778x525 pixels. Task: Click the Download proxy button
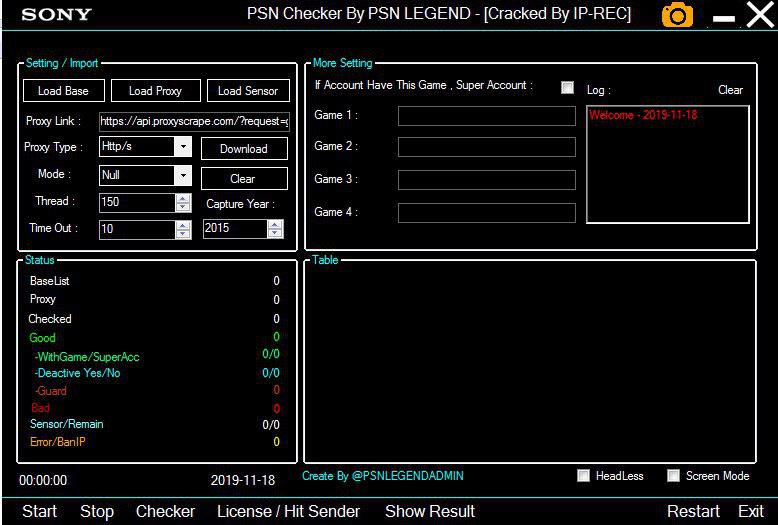point(244,149)
